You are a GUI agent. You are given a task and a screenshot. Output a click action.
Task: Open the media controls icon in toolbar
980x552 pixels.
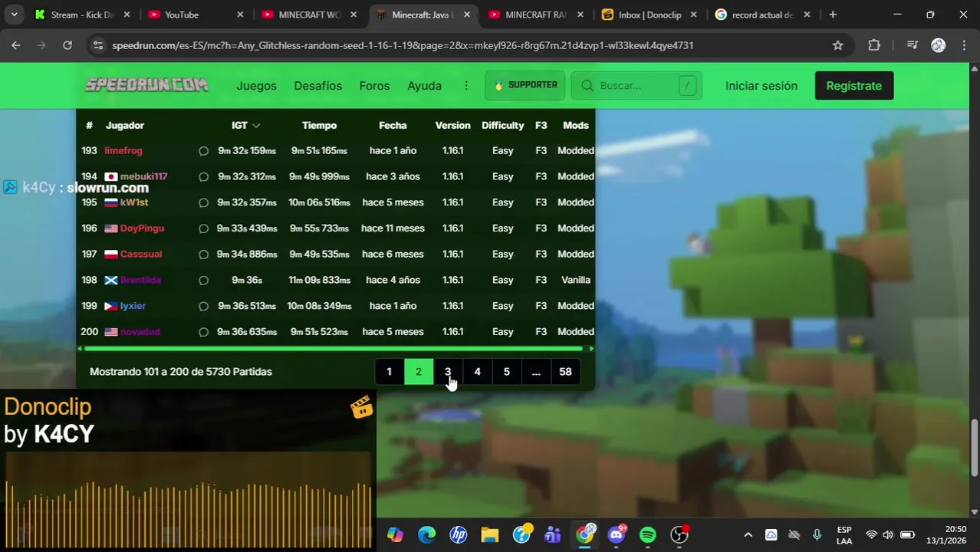tap(912, 45)
